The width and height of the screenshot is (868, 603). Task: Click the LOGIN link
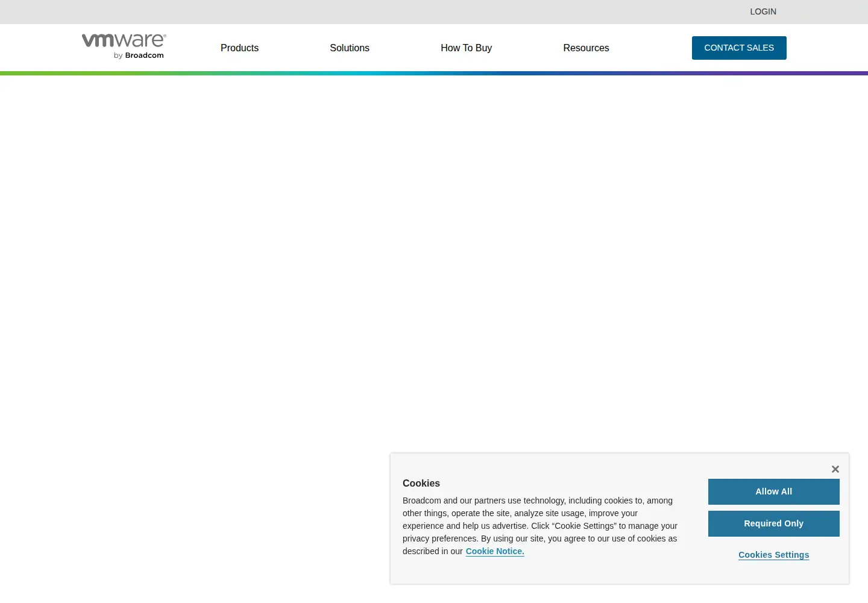point(763,11)
